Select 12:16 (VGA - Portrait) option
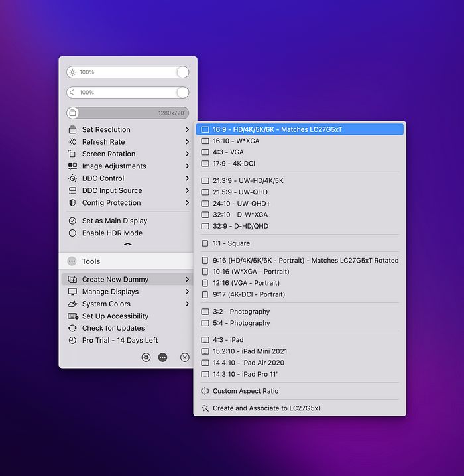 (300, 283)
